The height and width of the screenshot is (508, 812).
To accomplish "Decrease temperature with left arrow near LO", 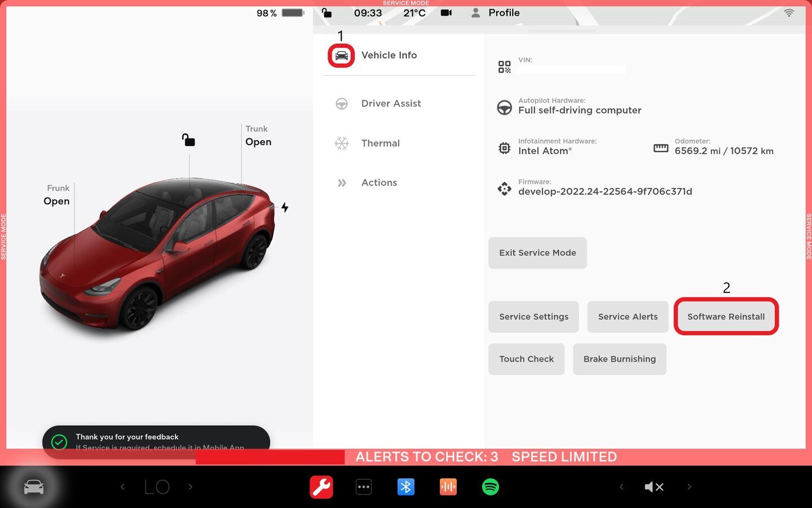I will coord(122,487).
